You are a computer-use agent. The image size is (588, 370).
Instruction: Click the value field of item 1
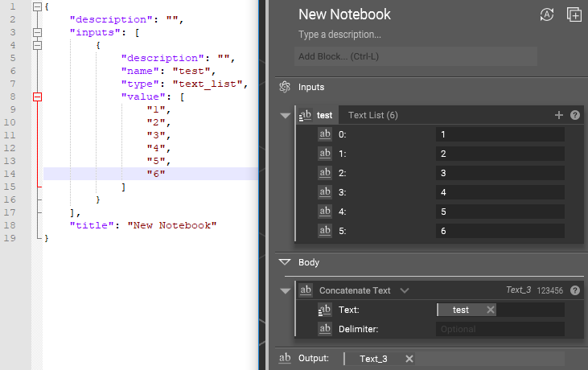tap(500, 154)
